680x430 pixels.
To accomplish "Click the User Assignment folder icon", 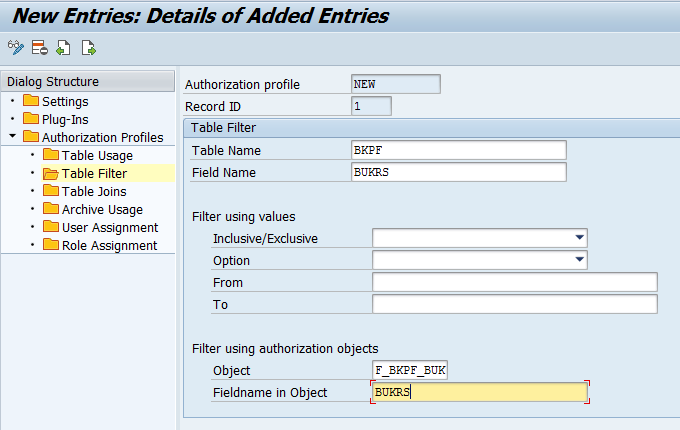I will [x=51, y=226].
